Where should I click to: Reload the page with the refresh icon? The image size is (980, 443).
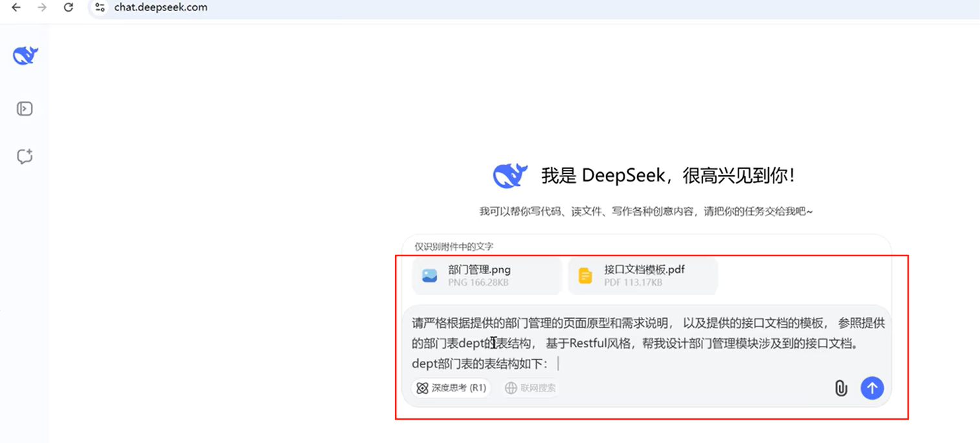tap(69, 8)
